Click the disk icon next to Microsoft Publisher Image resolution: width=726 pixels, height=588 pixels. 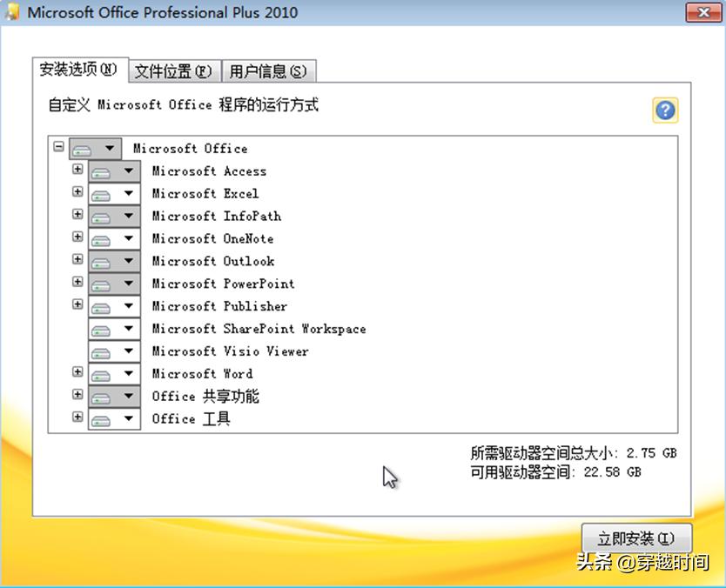pos(102,306)
